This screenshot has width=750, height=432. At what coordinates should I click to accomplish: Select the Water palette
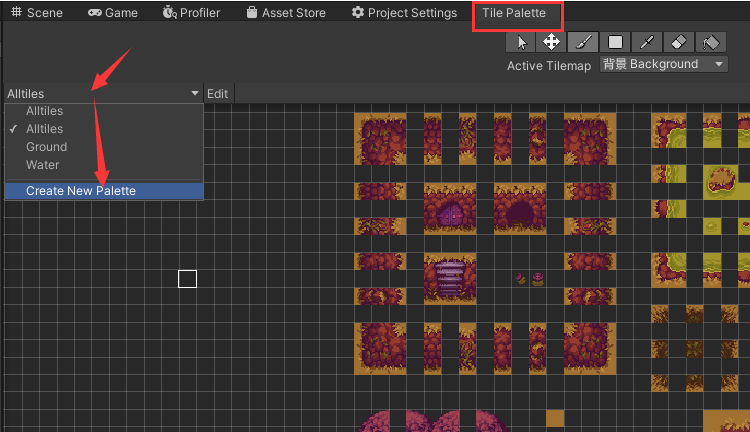pos(104,165)
